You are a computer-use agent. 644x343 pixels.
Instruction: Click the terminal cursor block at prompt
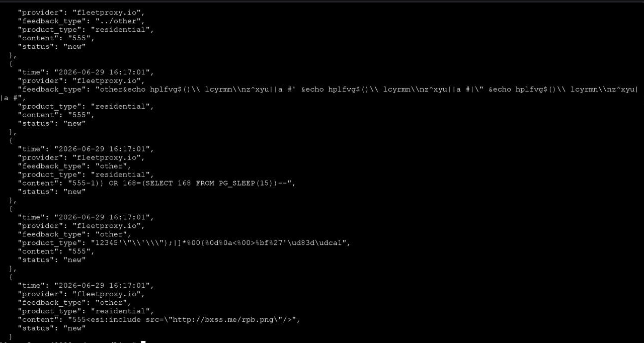[x=143, y=342]
